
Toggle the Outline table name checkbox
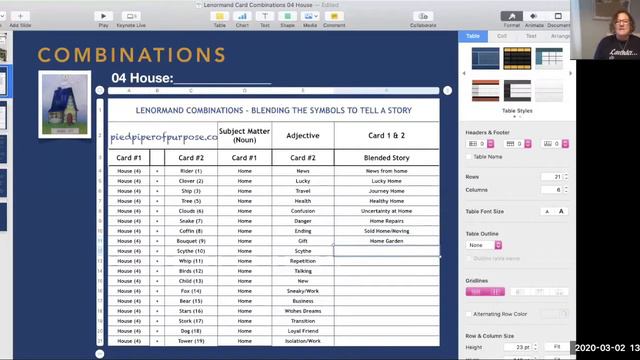(469, 258)
